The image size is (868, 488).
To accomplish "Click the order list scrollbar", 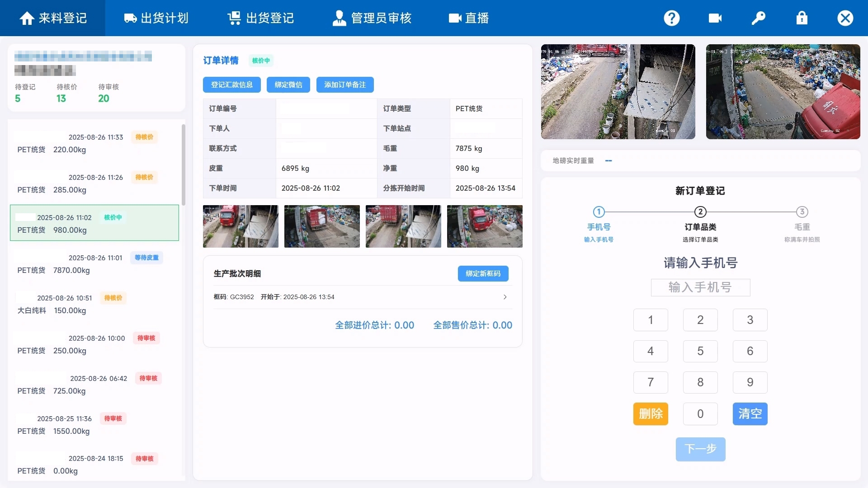I will [184, 165].
